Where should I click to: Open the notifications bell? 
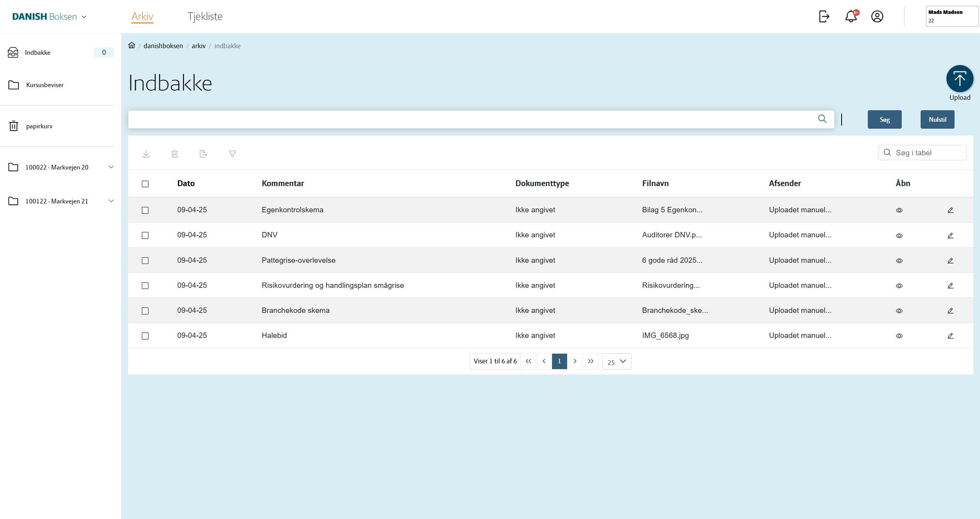(x=851, y=17)
